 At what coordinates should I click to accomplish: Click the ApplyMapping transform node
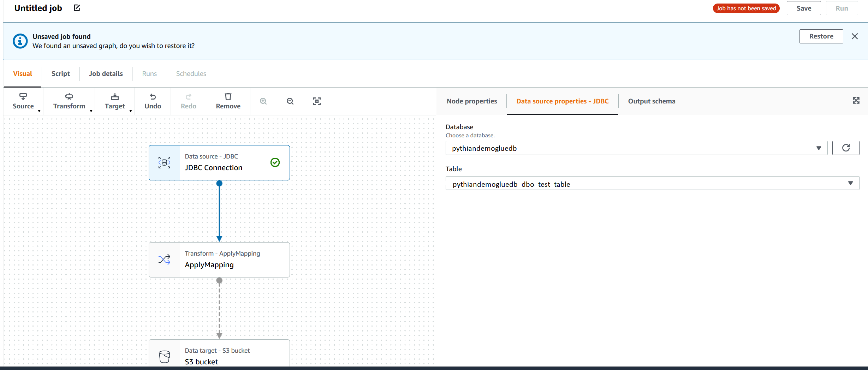(x=219, y=260)
